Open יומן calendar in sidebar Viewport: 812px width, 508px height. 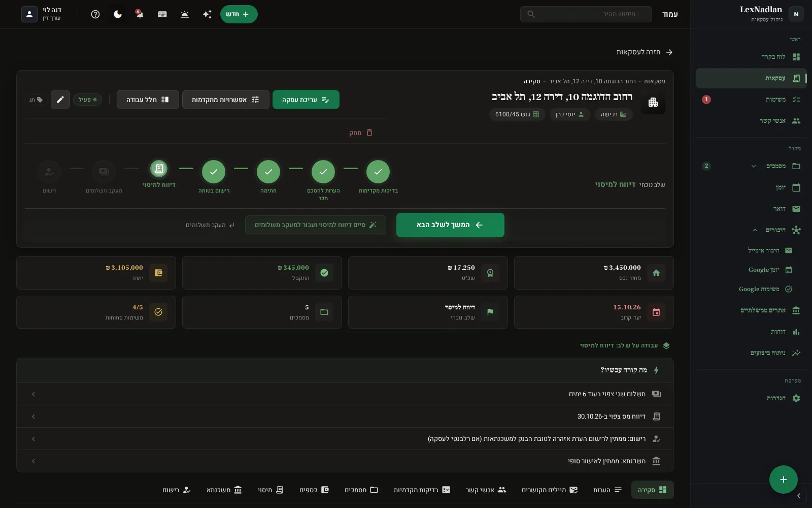click(x=751, y=187)
